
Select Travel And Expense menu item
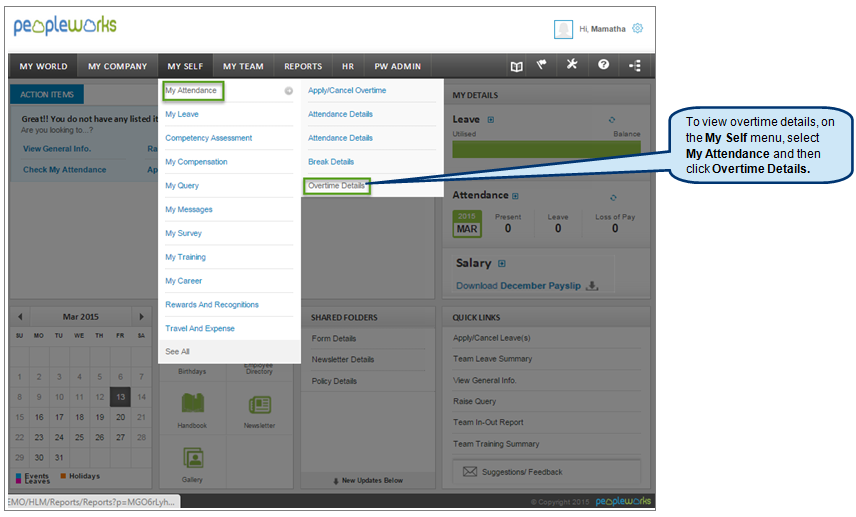[x=200, y=328]
